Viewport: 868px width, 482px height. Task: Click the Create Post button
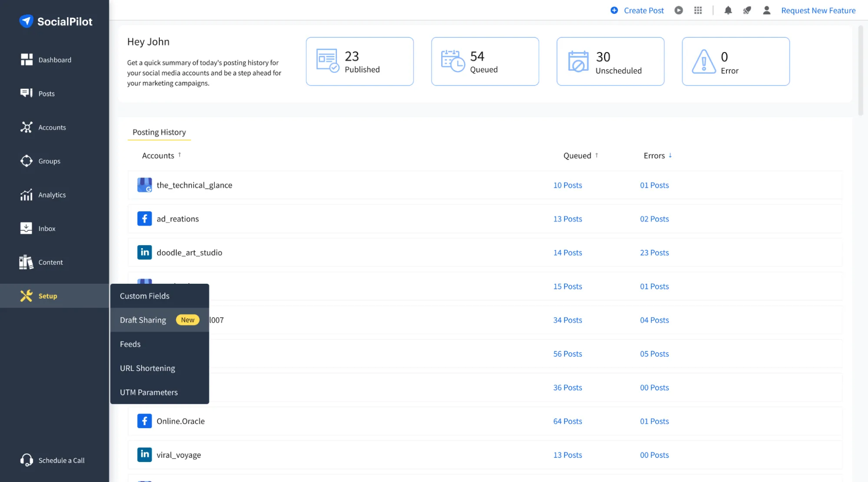click(637, 10)
